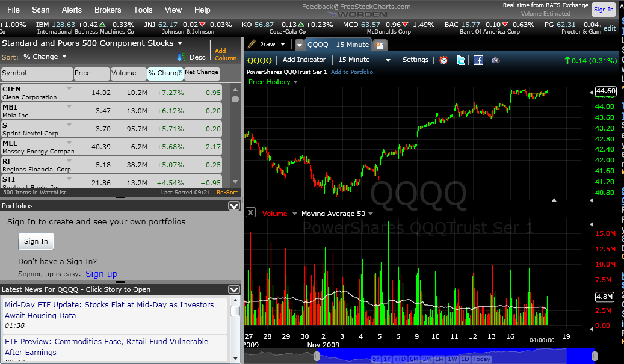The width and height of the screenshot is (624, 364).
Task: Open the chart tab list dropdown
Action: [300, 45]
